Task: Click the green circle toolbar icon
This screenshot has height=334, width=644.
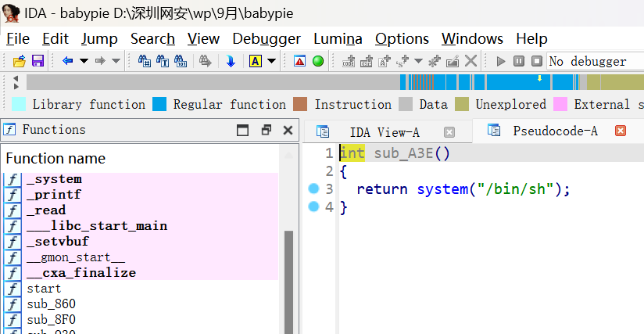Action: [318, 61]
